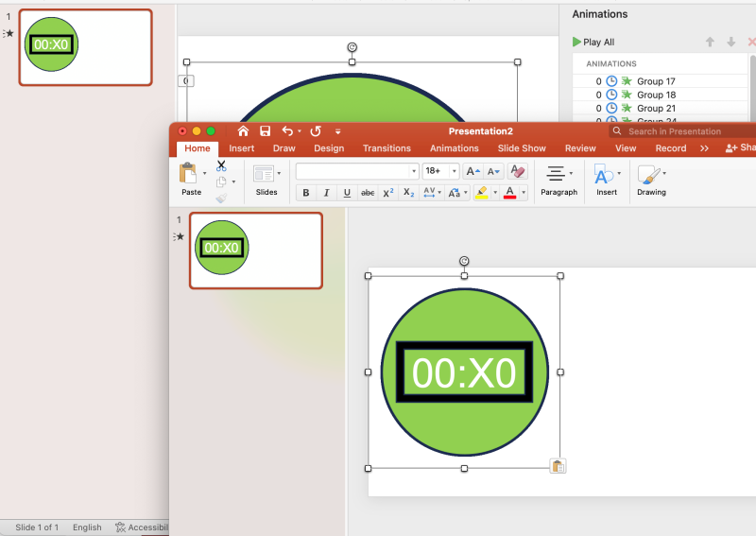Screen dimensions: 756x536
Task: Switch to the Home tab
Action: pyautogui.click(x=198, y=148)
